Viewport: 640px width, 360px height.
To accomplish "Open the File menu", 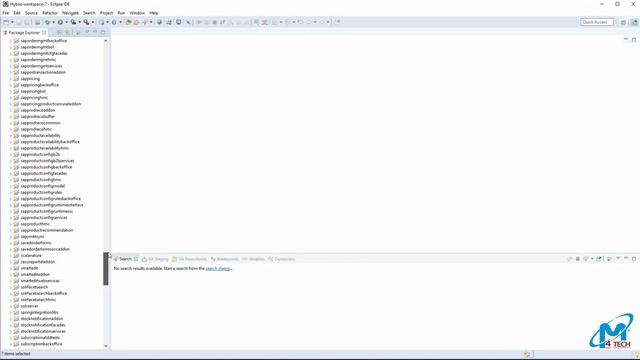I will coord(6,13).
